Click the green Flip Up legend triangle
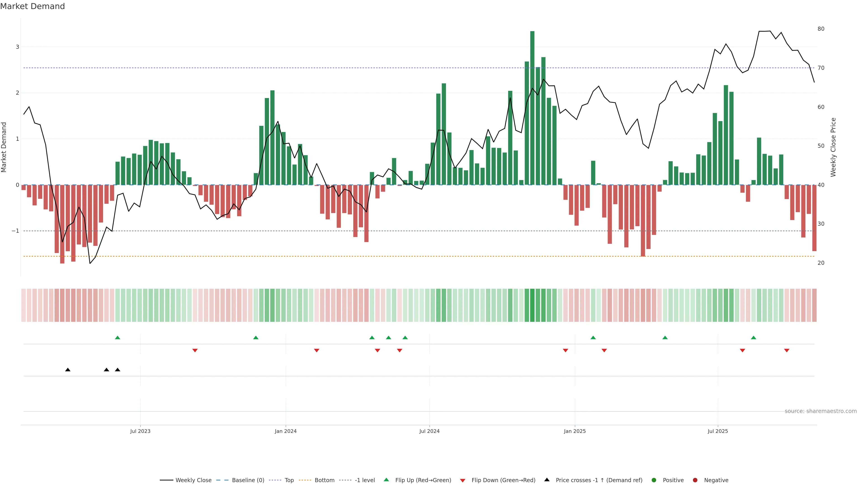868x488 pixels. coord(387,480)
